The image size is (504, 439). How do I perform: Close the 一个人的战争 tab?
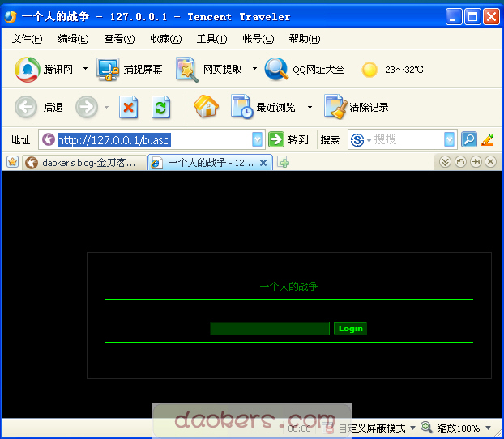[263, 163]
